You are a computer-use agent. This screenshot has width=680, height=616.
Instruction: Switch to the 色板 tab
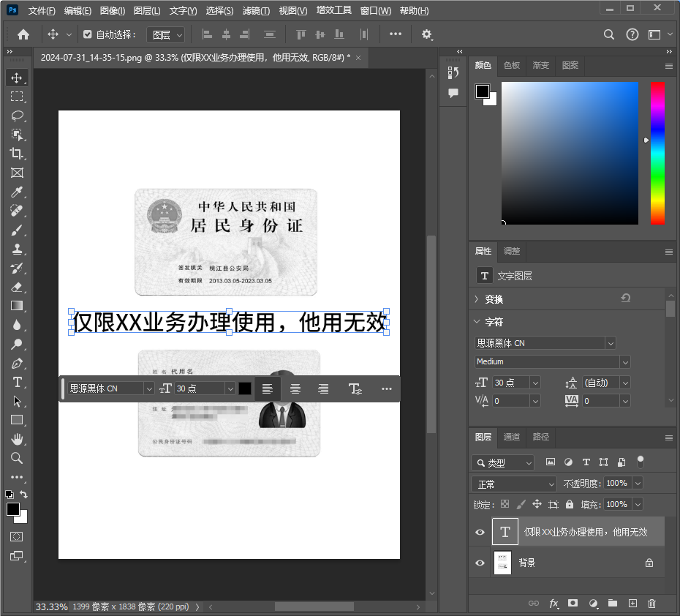click(x=511, y=66)
